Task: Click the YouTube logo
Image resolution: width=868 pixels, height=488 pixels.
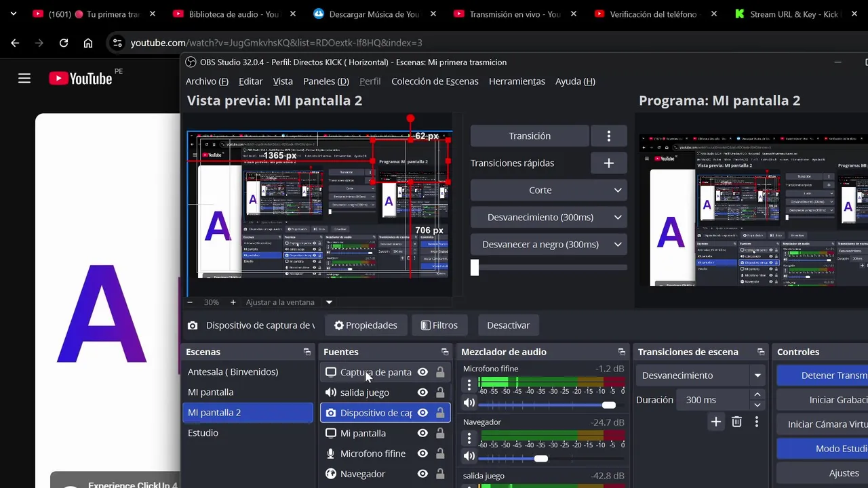Action: 81,79
